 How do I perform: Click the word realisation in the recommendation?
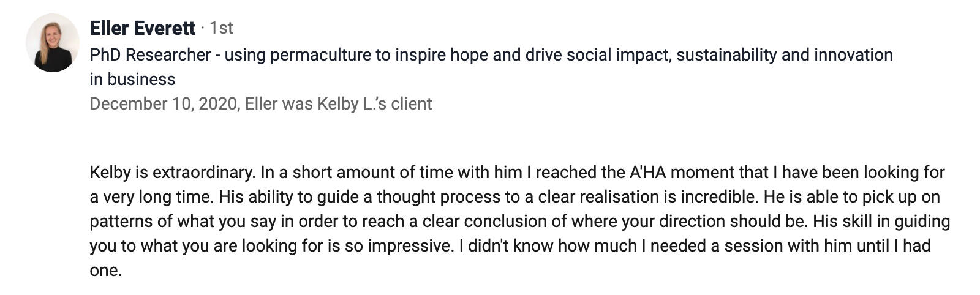[x=622, y=197]
